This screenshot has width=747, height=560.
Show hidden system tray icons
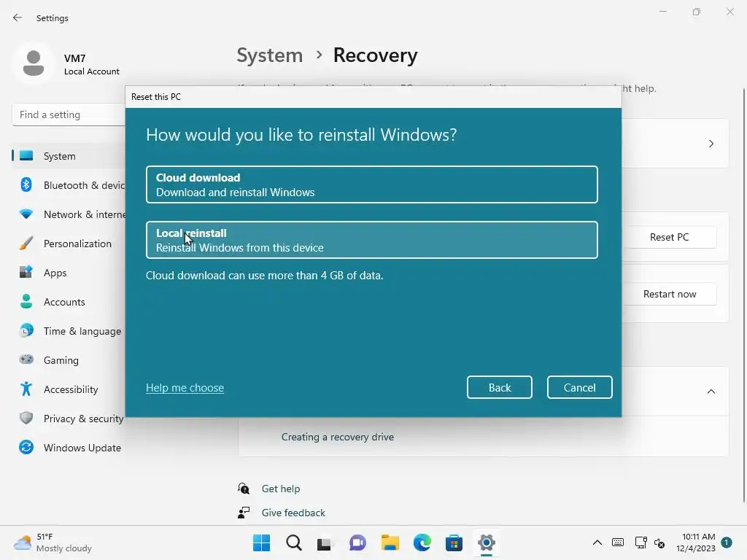pyautogui.click(x=597, y=542)
